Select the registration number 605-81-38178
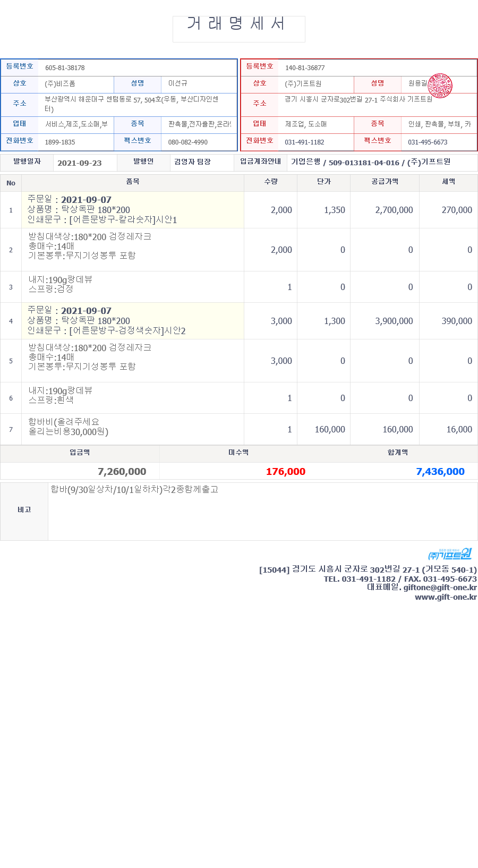 point(65,68)
